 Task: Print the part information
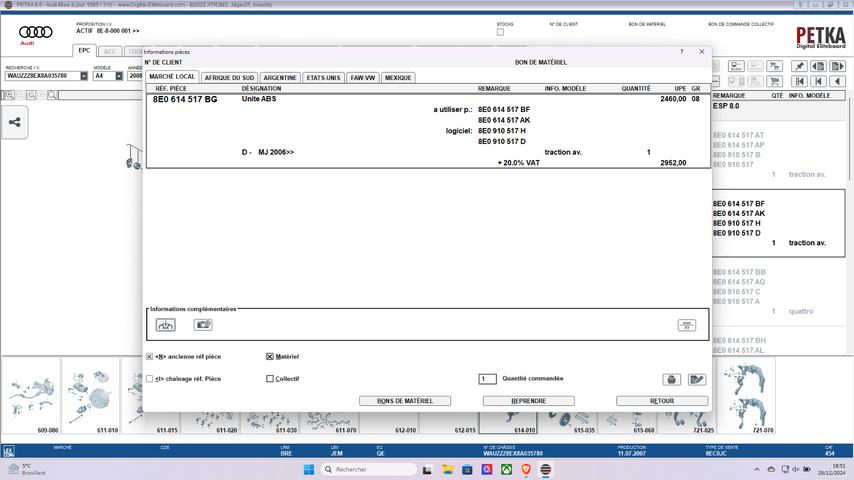point(671,379)
